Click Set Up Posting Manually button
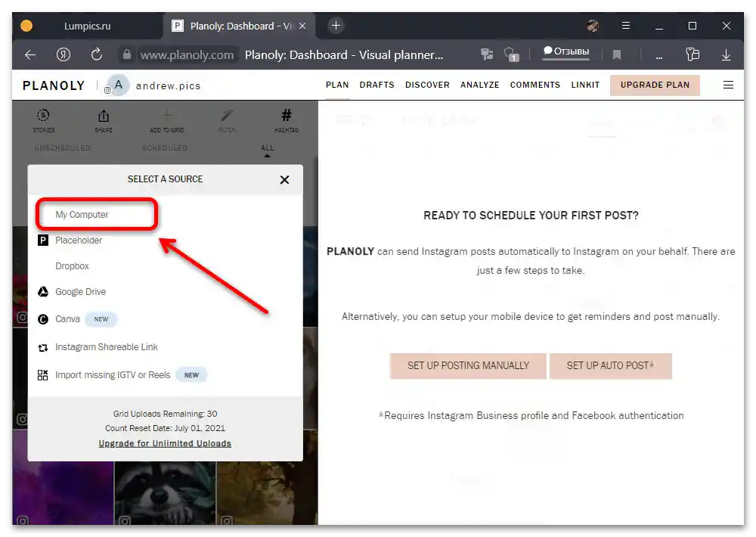 click(468, 366)
